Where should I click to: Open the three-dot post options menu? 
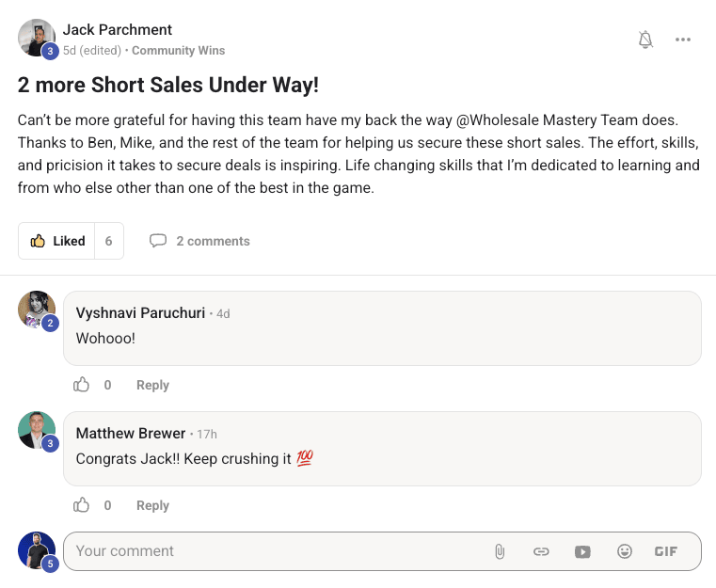(x=683, y=40)
